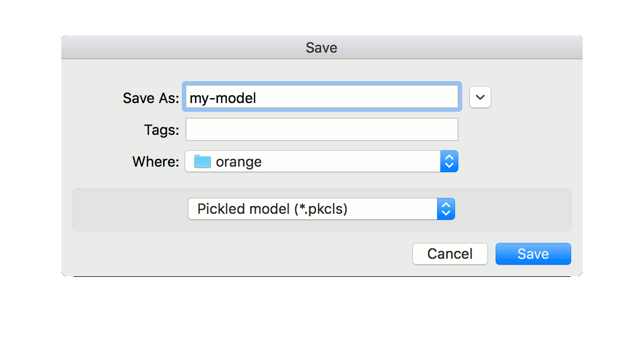Click the orange folder icon
The width and height of the screenshot is (644, 364).
[x=203, y=162]
